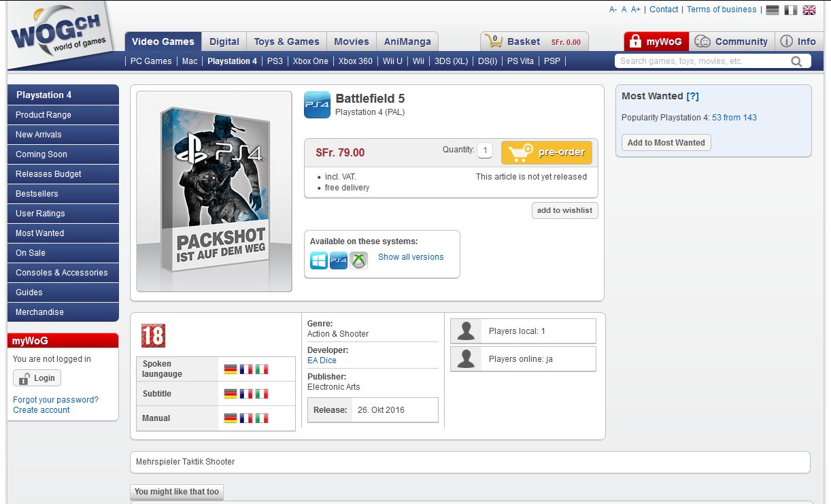Screen dimensions: 831x504
Task: Select PS3 platform link
Action: pos(275,61)
